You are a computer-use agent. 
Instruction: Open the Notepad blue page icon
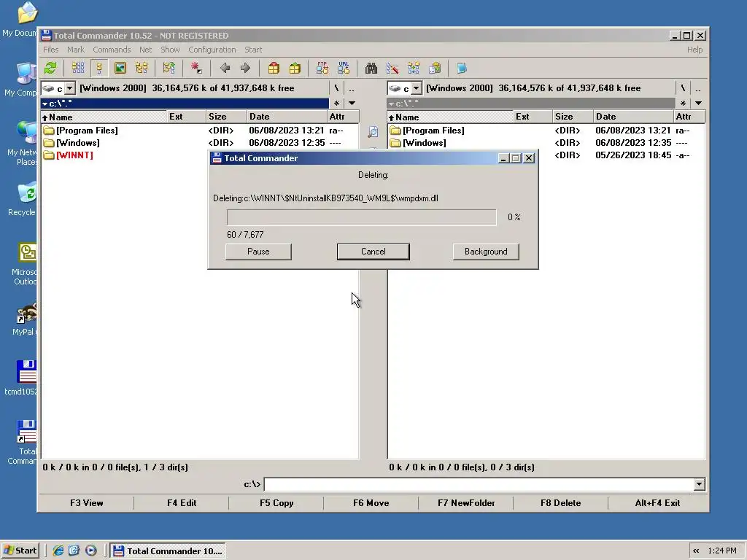tap(462, 68)
